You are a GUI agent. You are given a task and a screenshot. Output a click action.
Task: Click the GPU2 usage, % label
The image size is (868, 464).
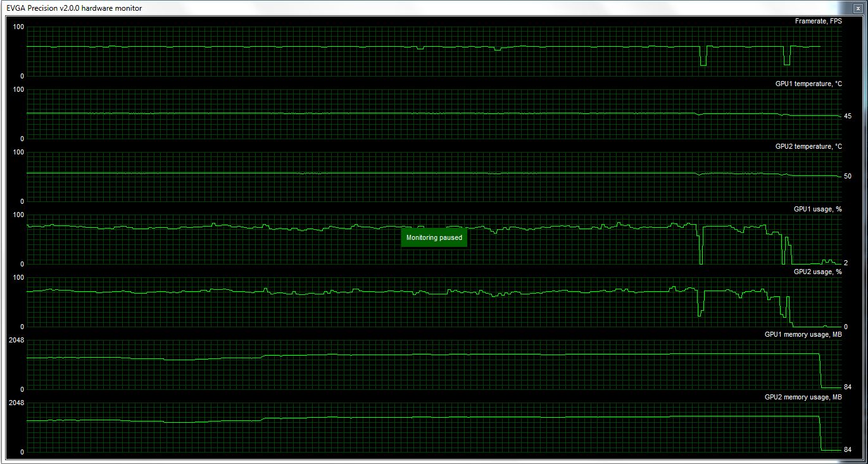tap(817, 272)
